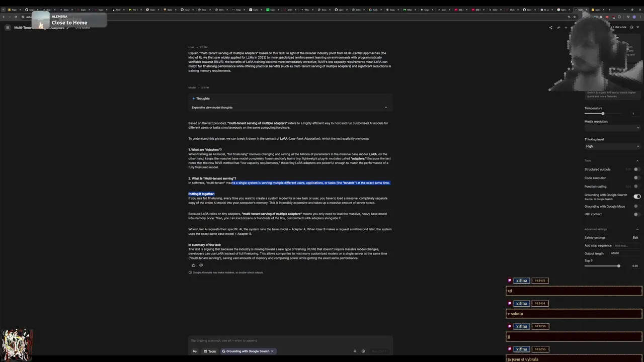
Task: Remove the Grounding with Google Search chip
Action: coord(272,351)
